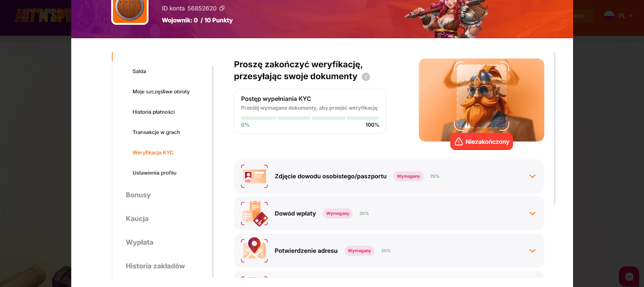Image resolution: width=644 pixels, height=287 pixels.
Task: Select Historia płatności in sidebar
Action: [x=154, y=112]
